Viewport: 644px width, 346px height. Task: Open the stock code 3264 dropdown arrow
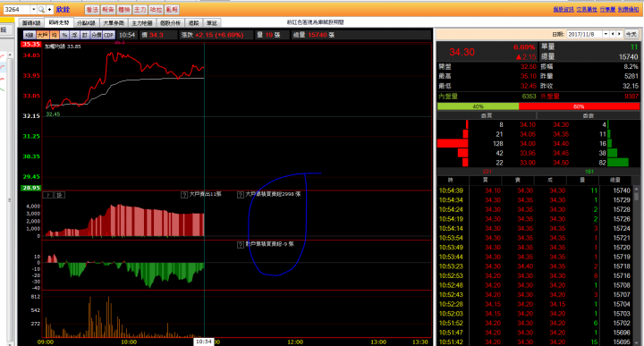pos(33,10)
